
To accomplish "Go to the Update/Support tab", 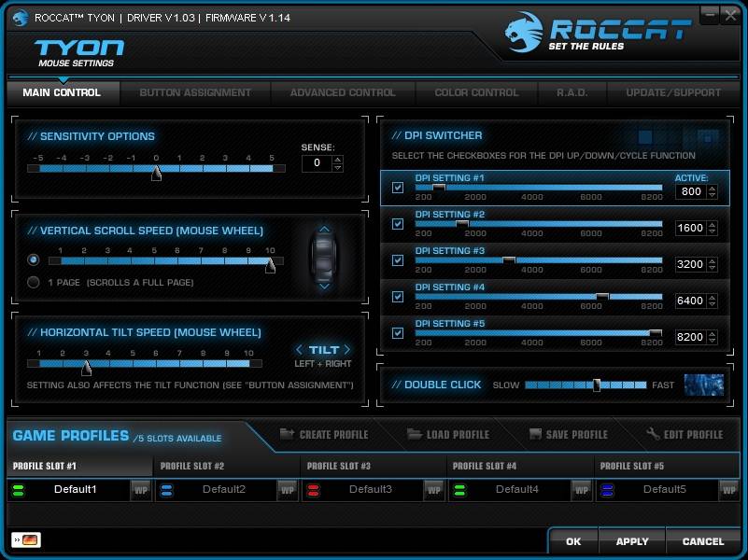I will (673, 92).
